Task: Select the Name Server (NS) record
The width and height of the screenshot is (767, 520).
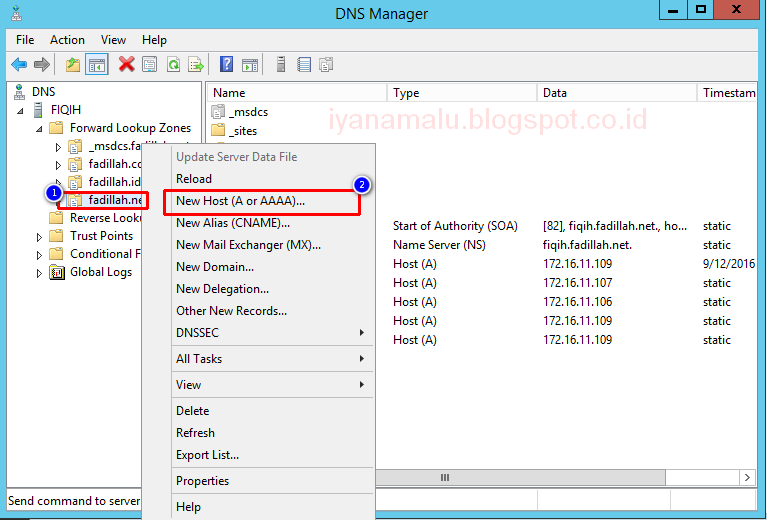Action: click(x=439, y=245)
